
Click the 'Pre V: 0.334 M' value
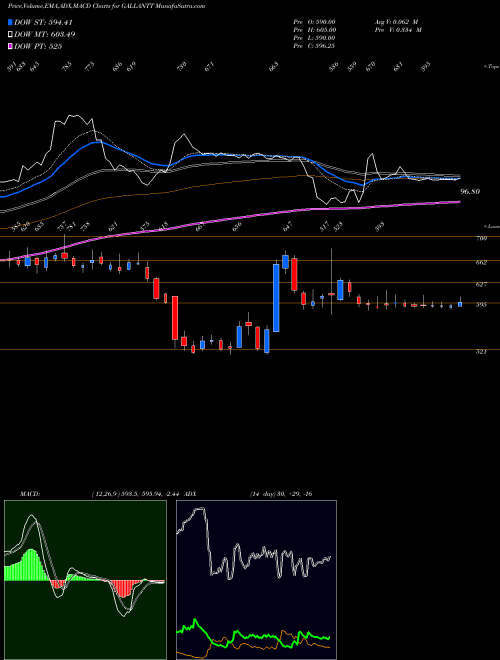point(398,30)
